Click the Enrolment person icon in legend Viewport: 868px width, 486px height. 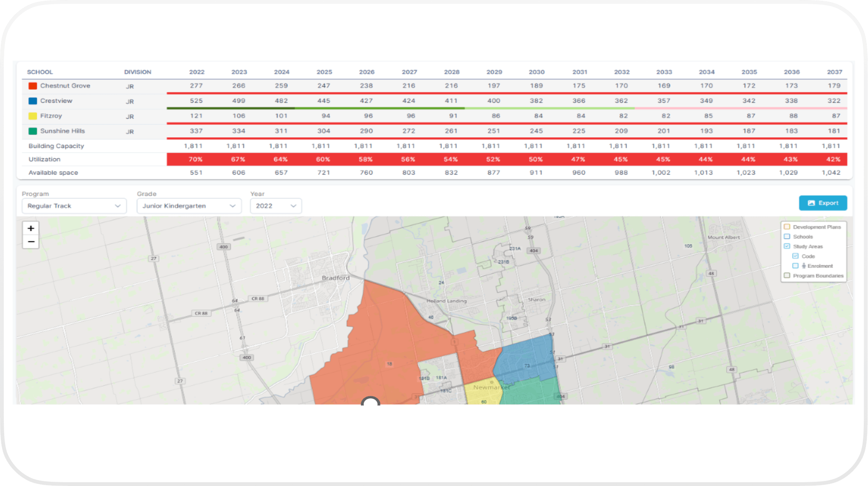tap(804, 266)
